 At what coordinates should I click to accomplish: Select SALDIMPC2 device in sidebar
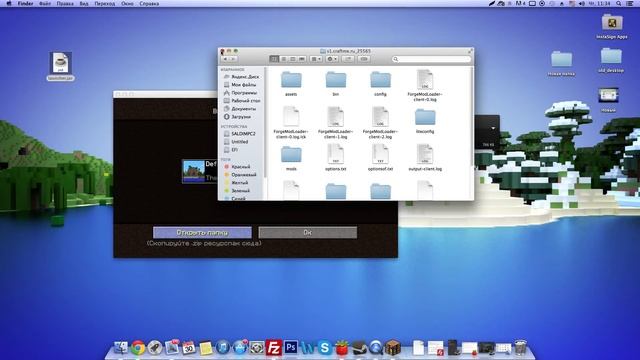(x=242, y=134)
